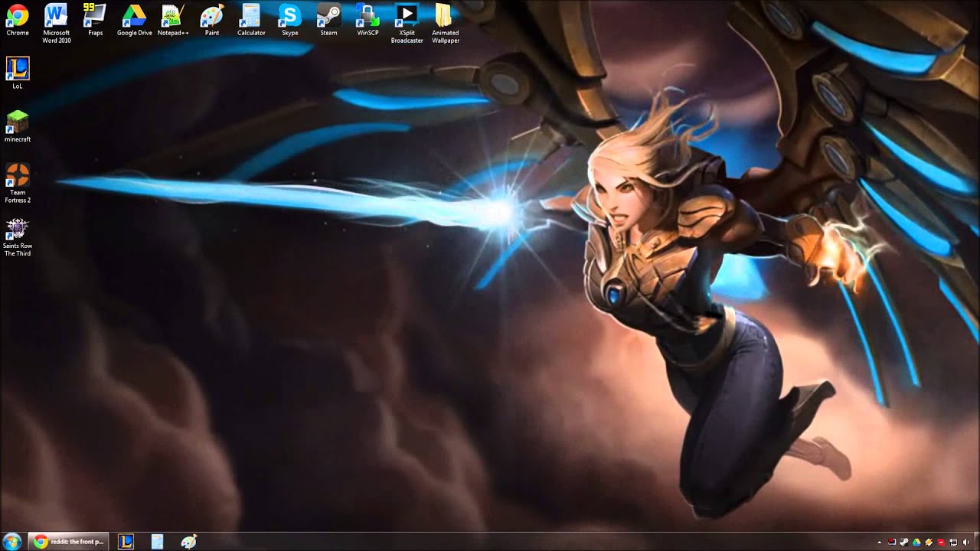This screenshot has width=980, height=551.
Task: Open Google Drive desktop shortcut
Action: click(134, 20)
